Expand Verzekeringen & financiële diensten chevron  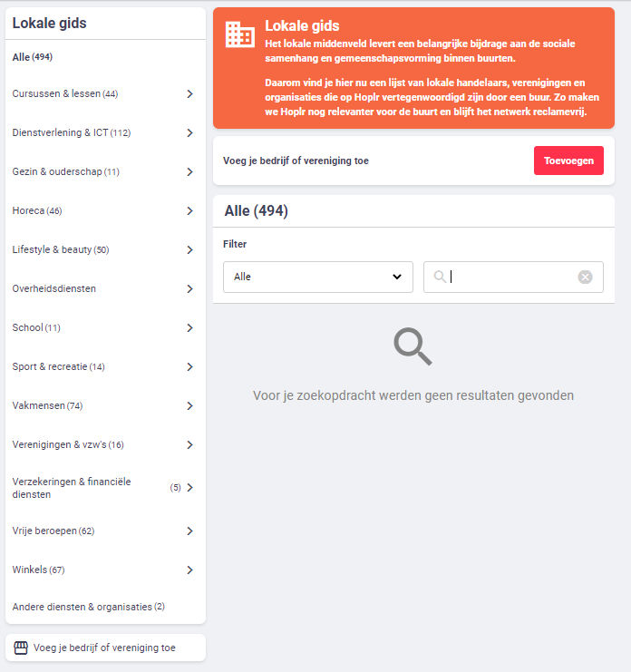pos(189,488)
